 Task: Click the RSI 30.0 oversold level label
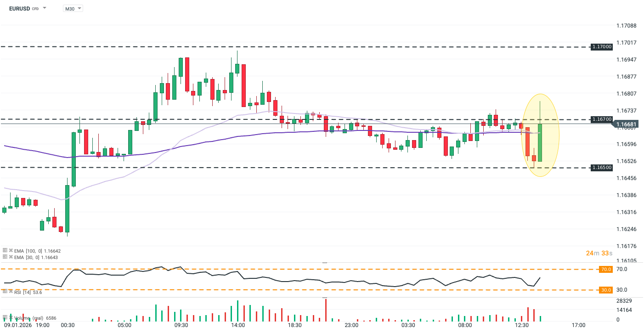[x=606, y=290]
